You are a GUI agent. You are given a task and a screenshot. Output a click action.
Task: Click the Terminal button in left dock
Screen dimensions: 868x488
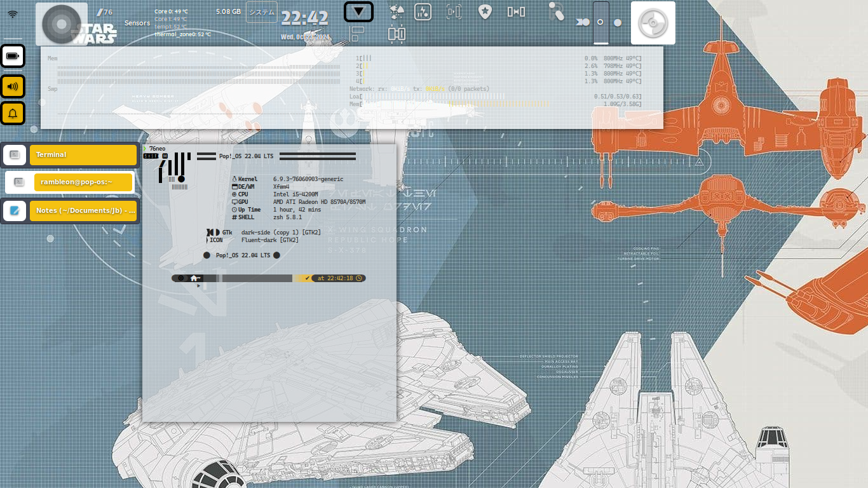83,154
